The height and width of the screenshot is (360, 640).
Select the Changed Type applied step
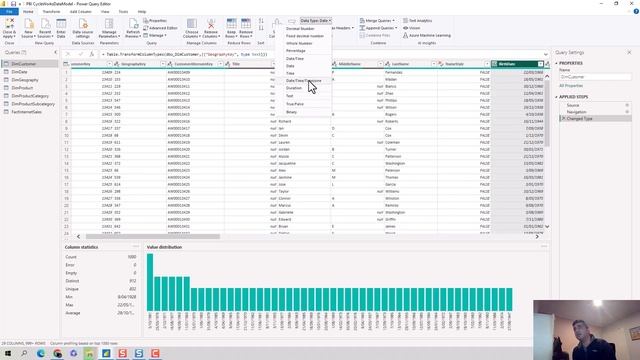[596, 118]
